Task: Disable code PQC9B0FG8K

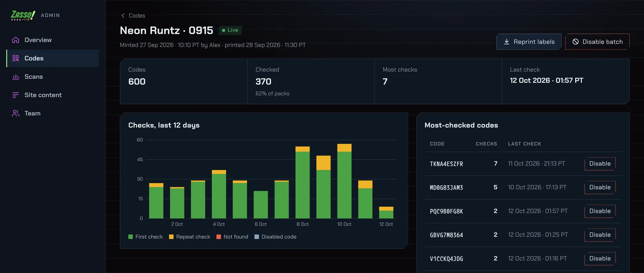Action: tap(600, 211)
